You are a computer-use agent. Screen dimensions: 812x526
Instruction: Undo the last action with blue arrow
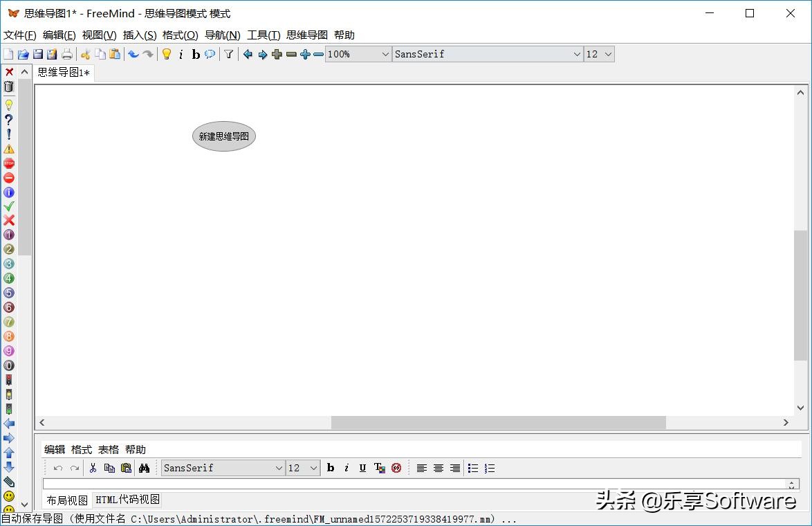133,55
